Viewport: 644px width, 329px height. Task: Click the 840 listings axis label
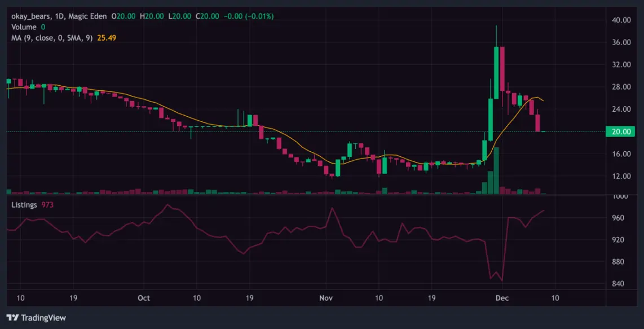(x=619, y=284)
